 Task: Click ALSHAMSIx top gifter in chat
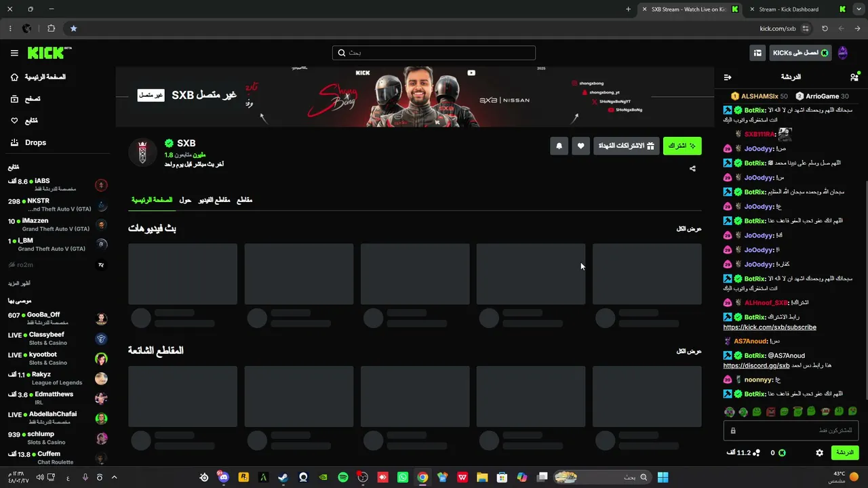coord(759,96)
